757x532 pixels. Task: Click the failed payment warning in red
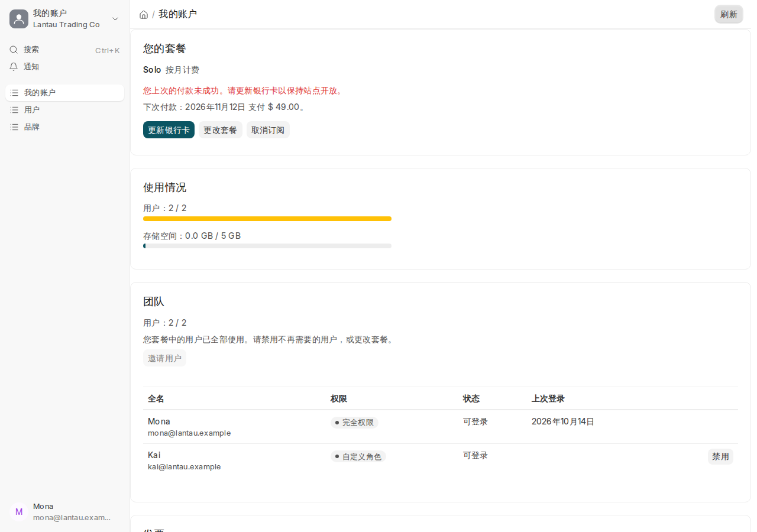243,90
